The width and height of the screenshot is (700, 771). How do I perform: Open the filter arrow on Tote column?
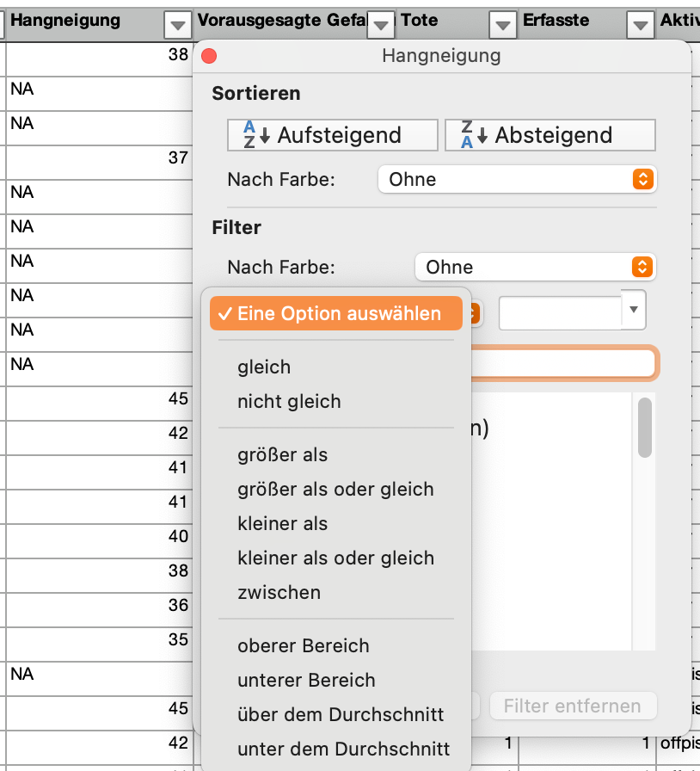point(502,25)
